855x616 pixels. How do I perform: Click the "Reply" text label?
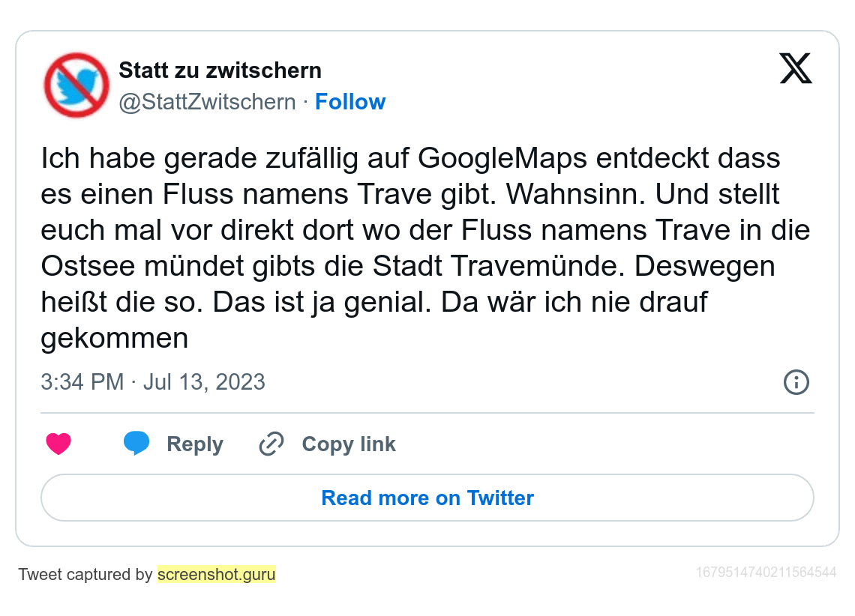click(x=195, y=444)
